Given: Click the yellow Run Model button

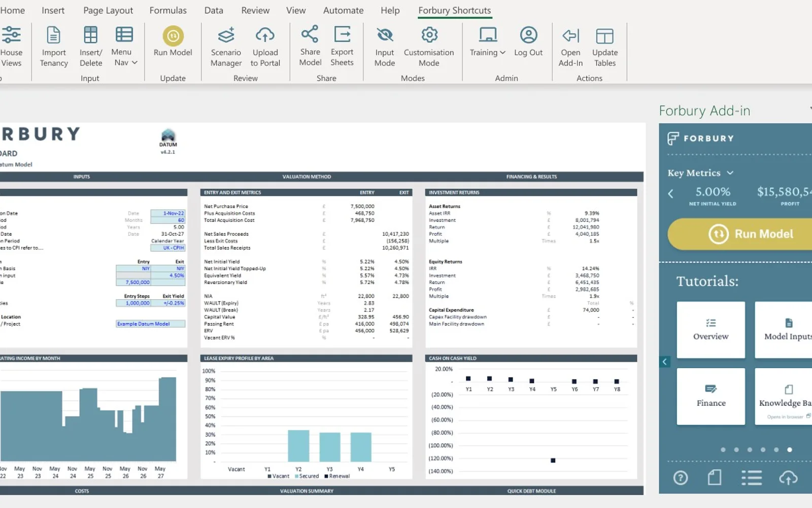Looking at the screenshot, I should coord(740,234).
